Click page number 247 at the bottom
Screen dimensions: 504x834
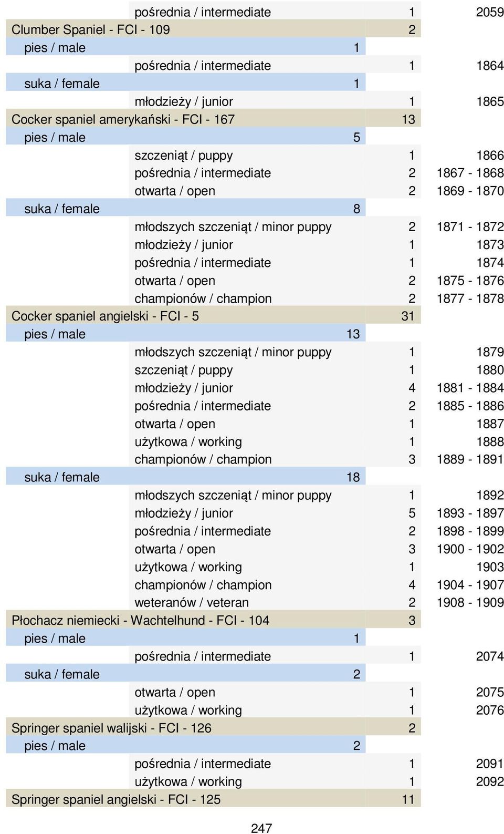261,828
